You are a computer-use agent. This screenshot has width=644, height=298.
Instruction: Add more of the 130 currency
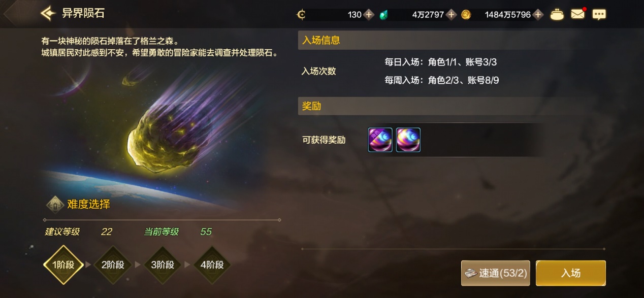[x=369, y=15]
